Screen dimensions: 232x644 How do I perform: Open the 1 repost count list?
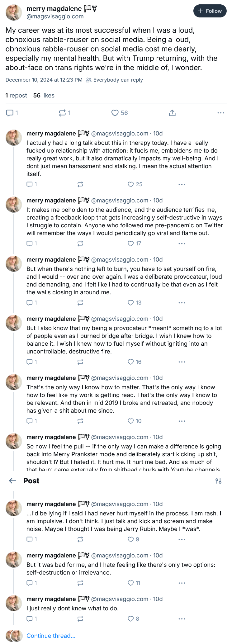coord(16,96)
